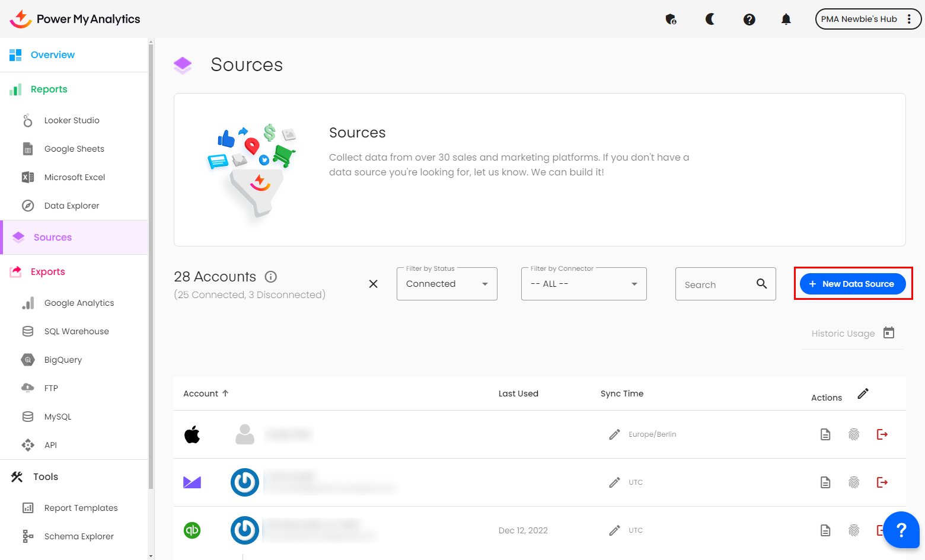This screenshot has width=925, height=560.
Task: Expand the Filter by Connector dropdown
Action: (583, 284)
